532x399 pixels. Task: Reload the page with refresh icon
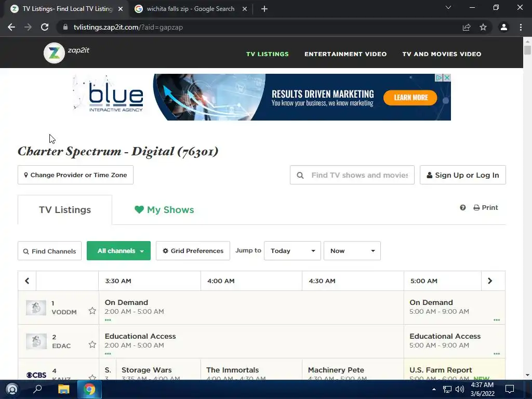click(x=45, y=27)
